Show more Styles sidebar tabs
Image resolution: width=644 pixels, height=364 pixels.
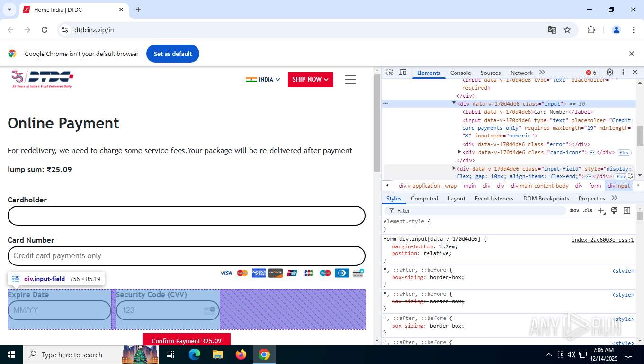(615, 198)
